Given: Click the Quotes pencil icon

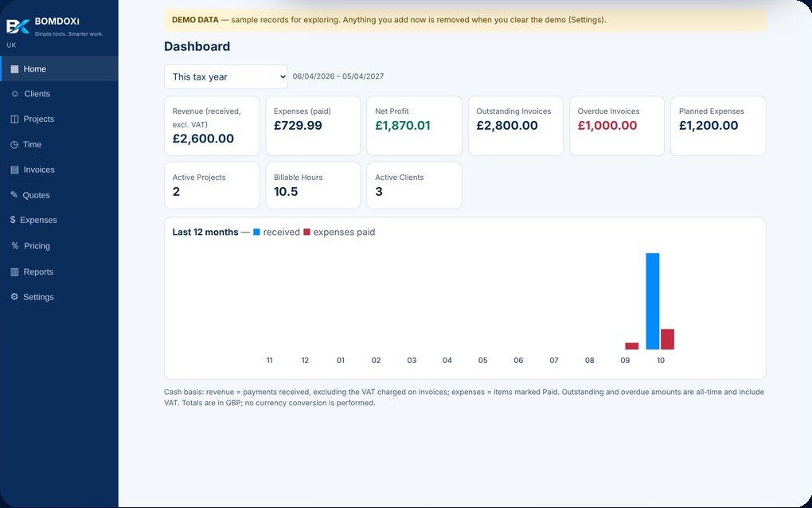Looking at the screenshot, I should tap(14, 195).
